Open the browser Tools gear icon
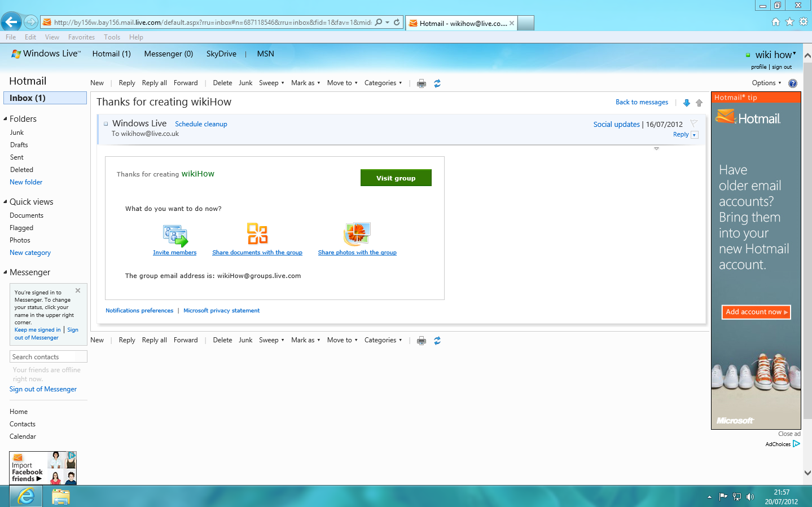Screen dimensions: 812x507 (804, 22)
